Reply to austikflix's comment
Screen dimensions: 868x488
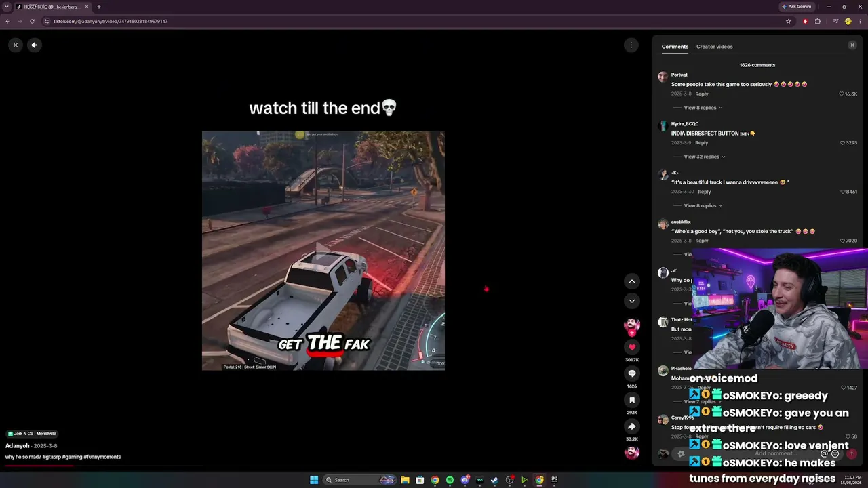pyautogui.click(x=702, y=241)
